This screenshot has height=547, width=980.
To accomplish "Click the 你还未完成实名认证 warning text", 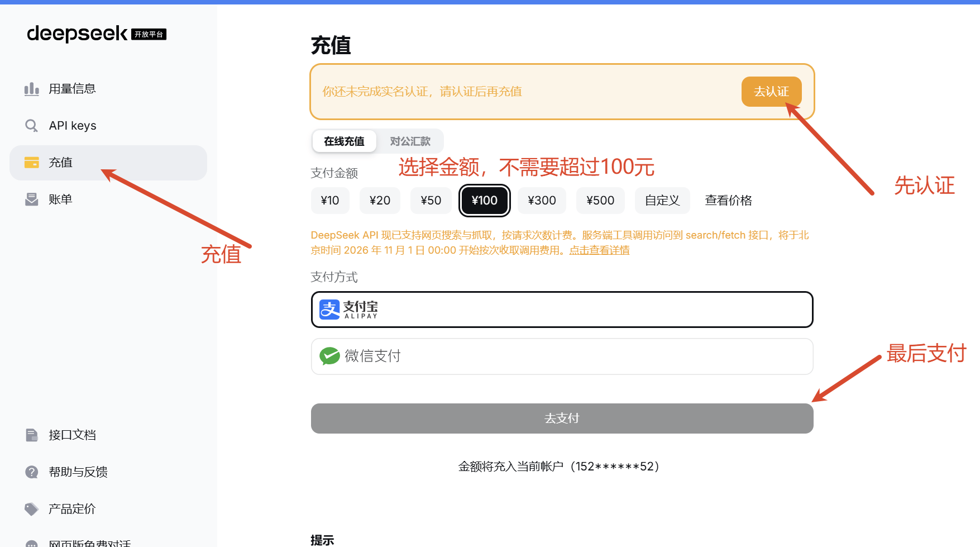I will pos(422,92).
